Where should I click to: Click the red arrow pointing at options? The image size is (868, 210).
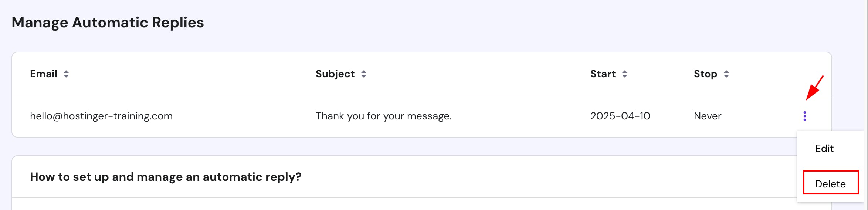click(x=815, y=88)
